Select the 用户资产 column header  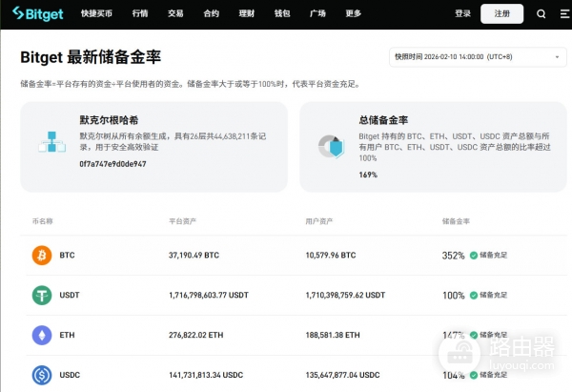[319, 221]
